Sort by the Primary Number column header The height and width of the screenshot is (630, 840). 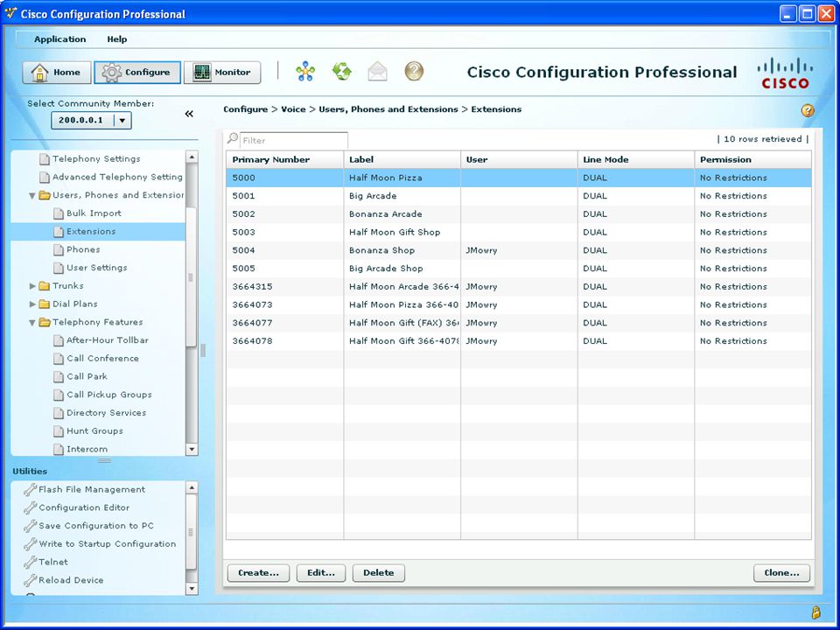285,159
